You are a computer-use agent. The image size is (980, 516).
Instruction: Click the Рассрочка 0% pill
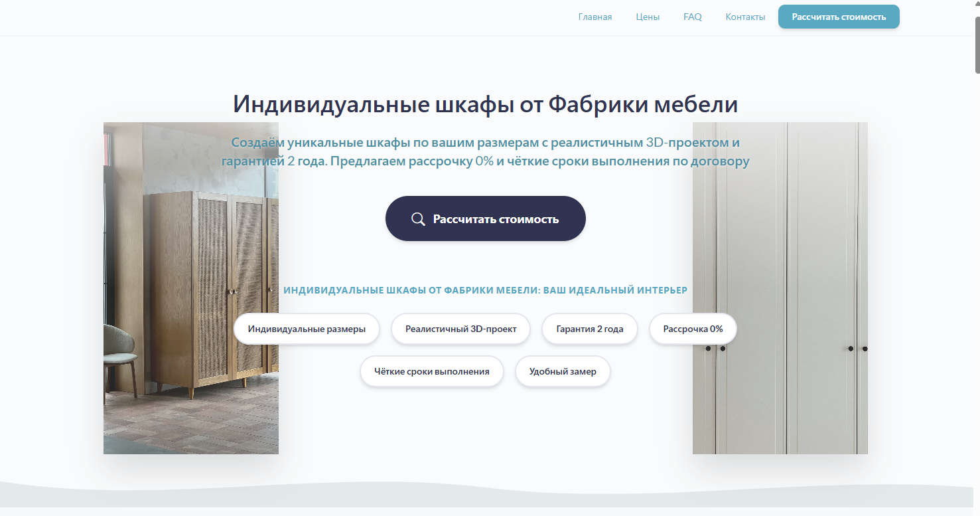(x=693, y=328)
